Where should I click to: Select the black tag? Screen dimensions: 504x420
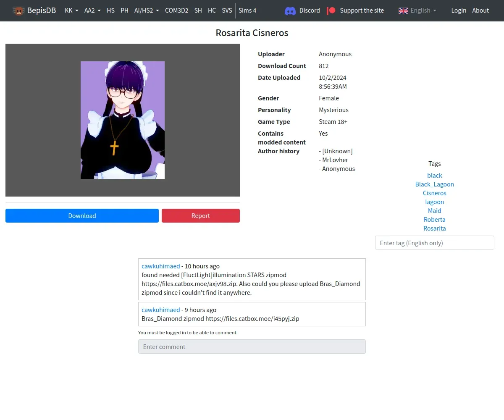(435, 176)
